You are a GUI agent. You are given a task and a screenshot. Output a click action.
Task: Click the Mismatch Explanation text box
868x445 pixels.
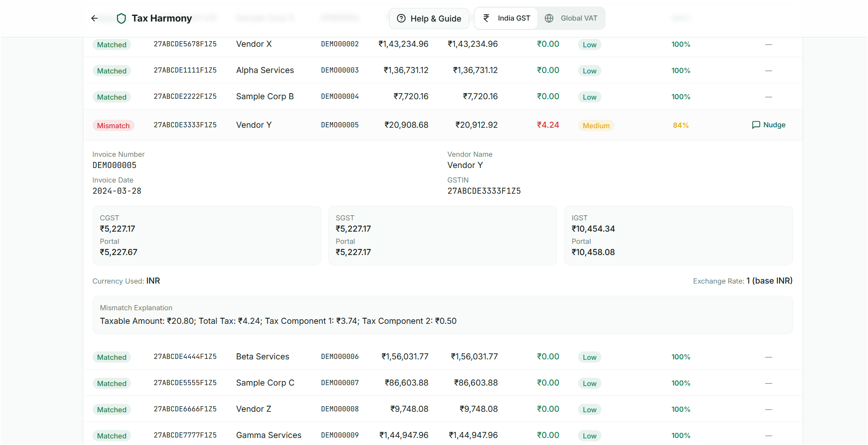tap(442, 315)
